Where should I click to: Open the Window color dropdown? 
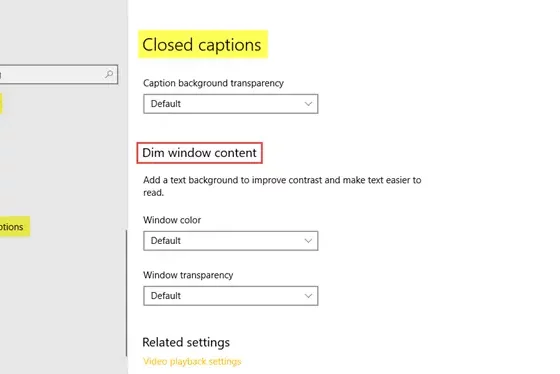pos(231,241)
